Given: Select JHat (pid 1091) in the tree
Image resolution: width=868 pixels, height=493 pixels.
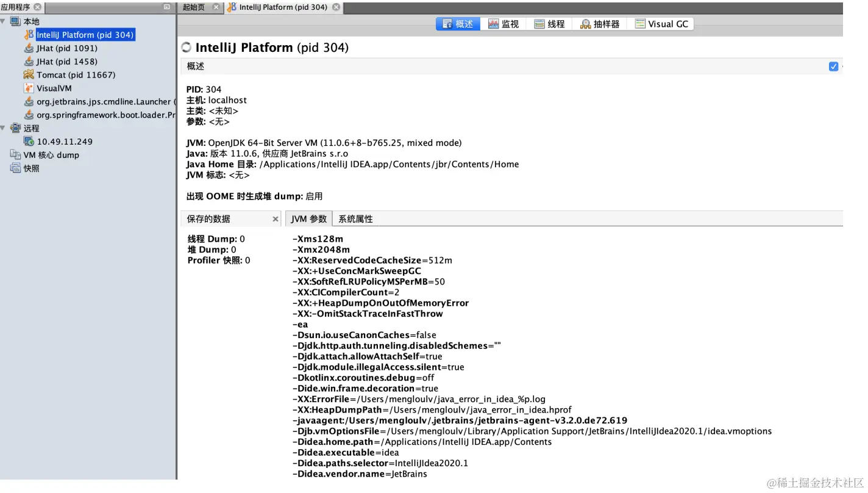Looking at the screenshot, I should click(x=67, y=48).
